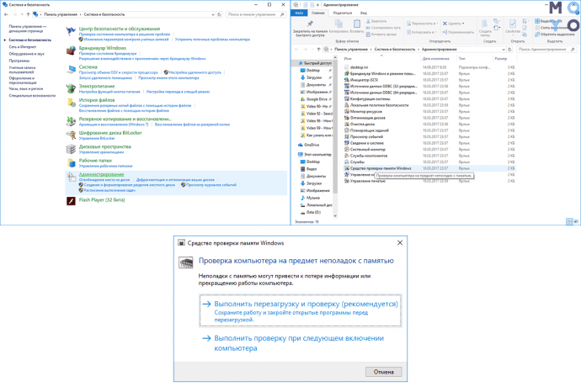The height and width of the screenshot is (392, 581).
Task: Click memory chip icon in diagnostic dialog title
Action: pos(181,243)
